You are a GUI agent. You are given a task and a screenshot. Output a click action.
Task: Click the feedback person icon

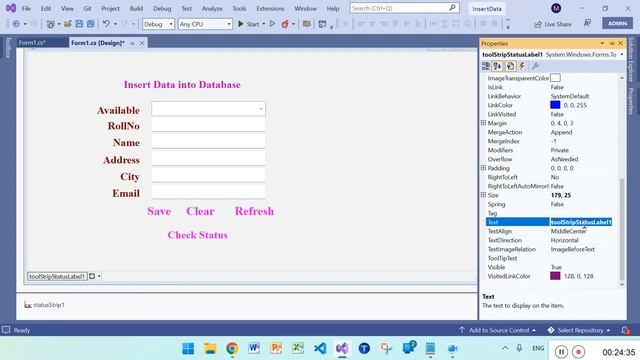[x=587, y=23]
